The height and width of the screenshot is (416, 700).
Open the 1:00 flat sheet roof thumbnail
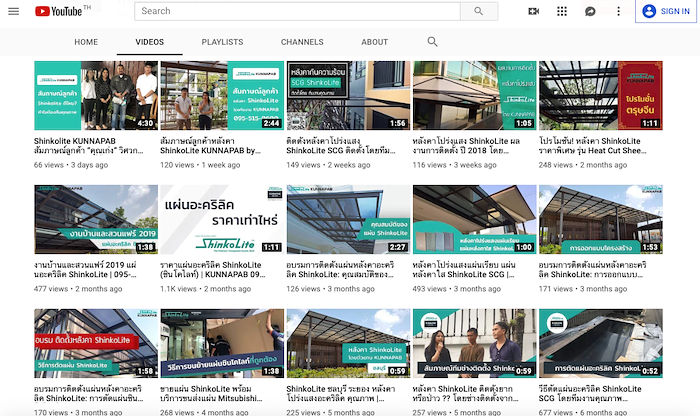(475, 220)
